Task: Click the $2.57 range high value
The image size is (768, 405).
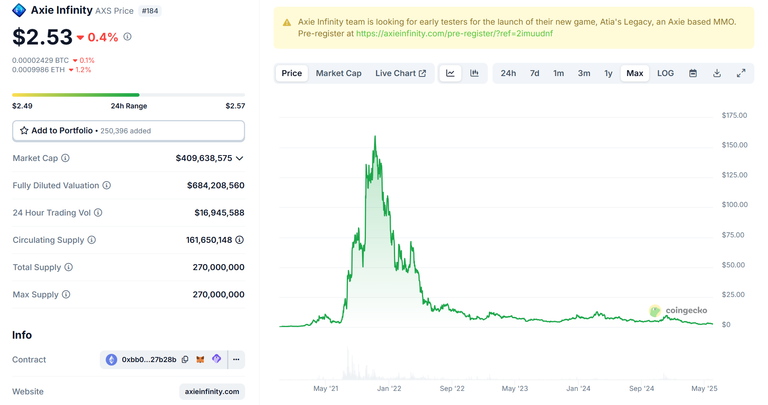Action: (235, 106)
